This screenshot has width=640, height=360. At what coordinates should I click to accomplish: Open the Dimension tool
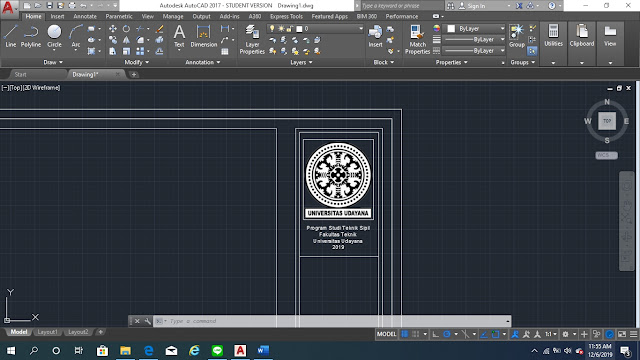pos(203,36)
